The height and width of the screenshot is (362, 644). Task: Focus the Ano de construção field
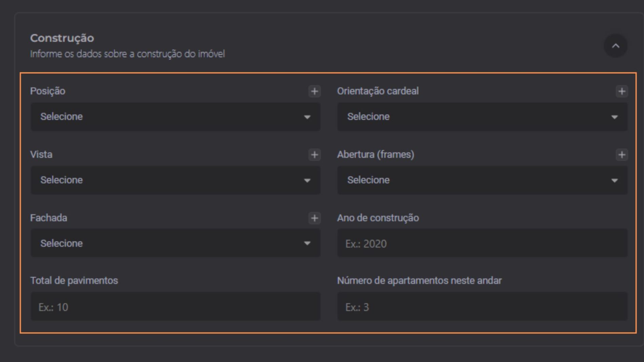tap(482, 243)
